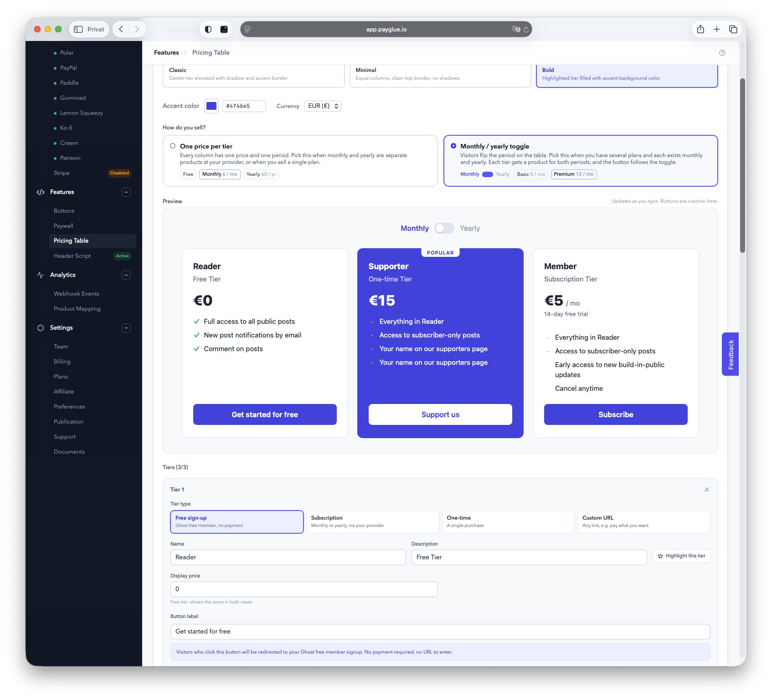Choose the Custom URL tier type
Viewport: 772px width, 700px height.
coord(643,522)
